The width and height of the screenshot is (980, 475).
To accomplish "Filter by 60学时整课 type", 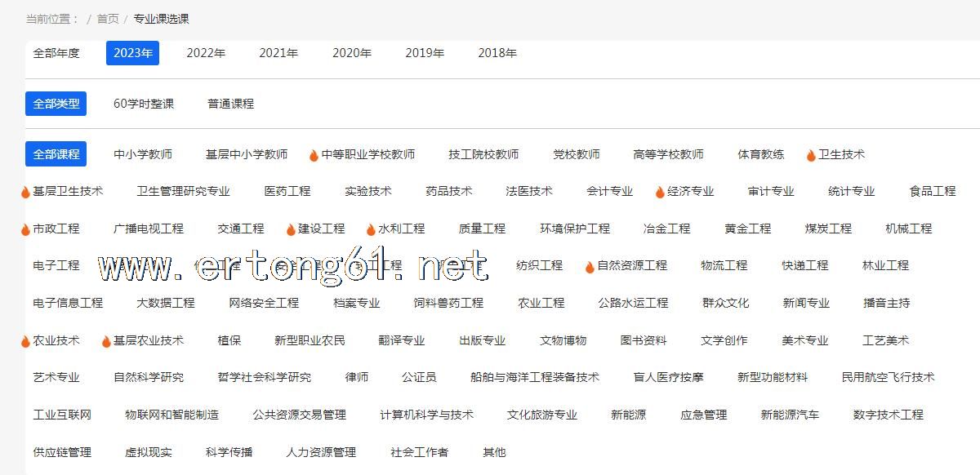I will click(144, 104).
